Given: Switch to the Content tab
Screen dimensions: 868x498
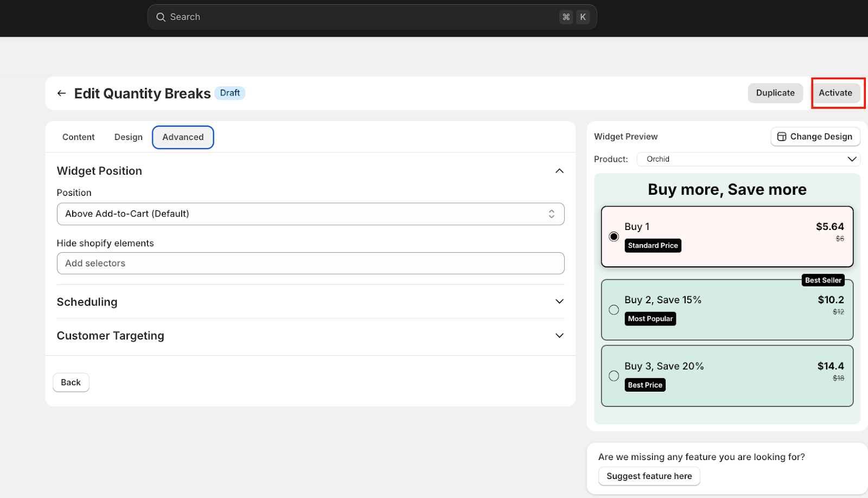Looking at the screenshot, I should tap(79, 137).
